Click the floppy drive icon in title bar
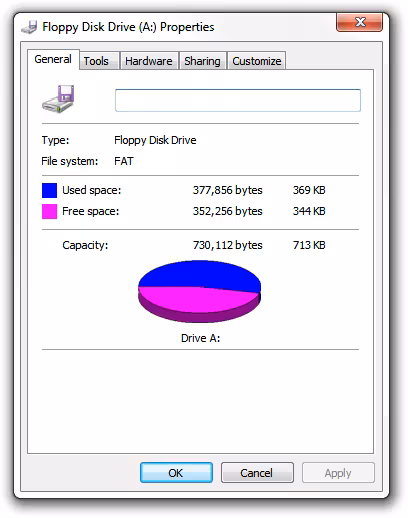The image size is (408, 518). (29, 27)
